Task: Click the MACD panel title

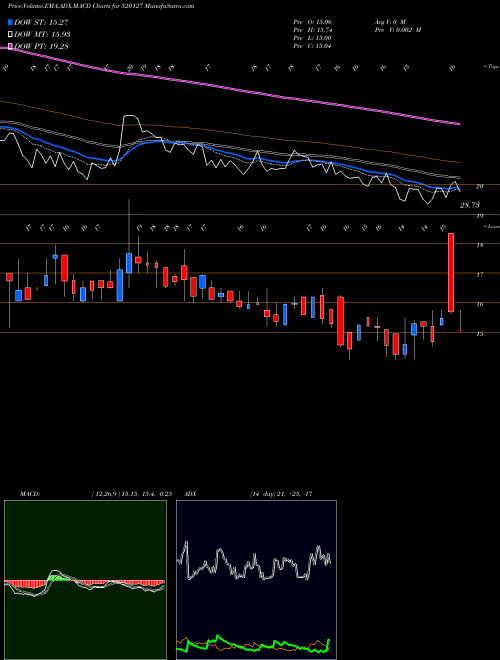Action: (30, 494)
